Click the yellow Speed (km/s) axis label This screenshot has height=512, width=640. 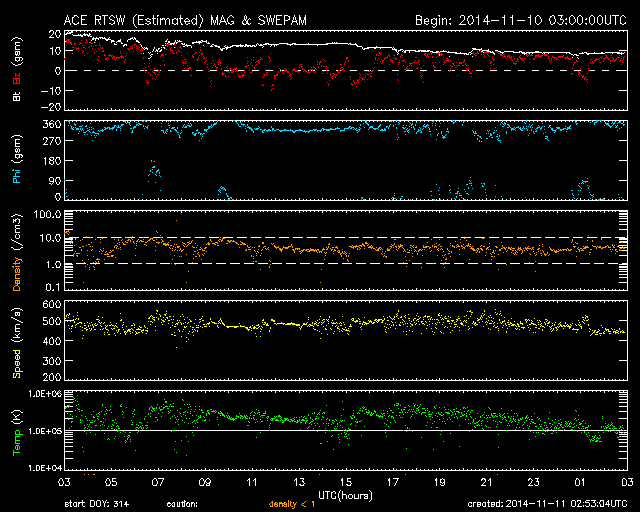(16, 343)
